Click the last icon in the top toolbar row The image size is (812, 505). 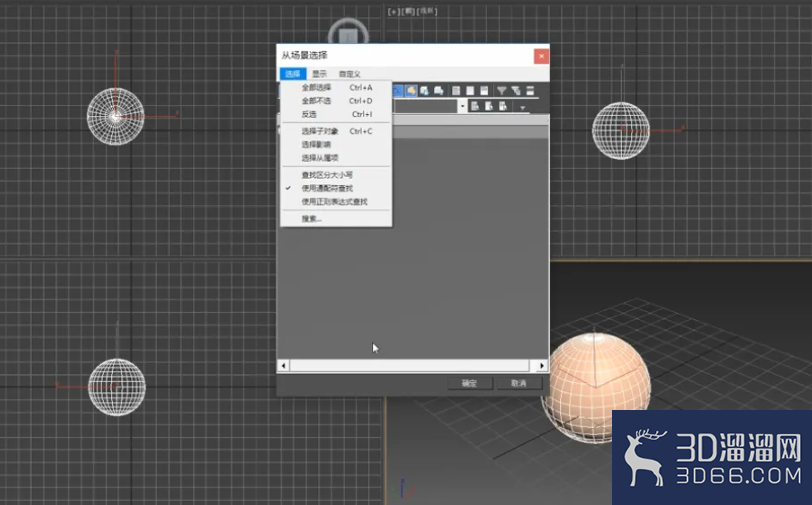(530, 91)
